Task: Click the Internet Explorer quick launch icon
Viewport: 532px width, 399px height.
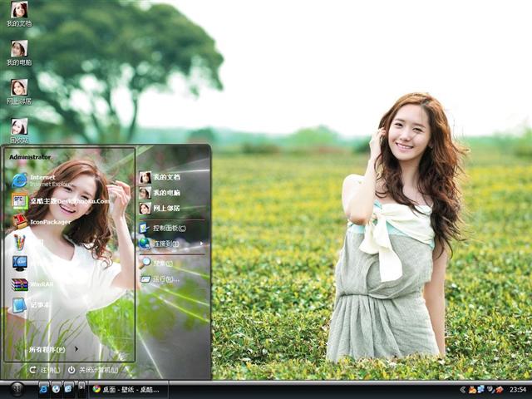Action: pyautogui.click(x=44, y=389)
